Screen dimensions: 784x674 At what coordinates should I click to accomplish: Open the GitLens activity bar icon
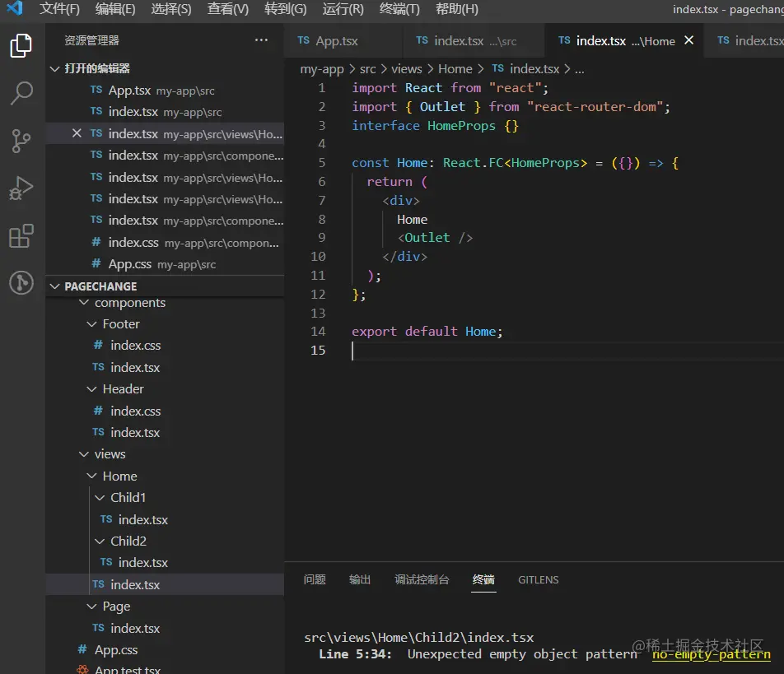tap(21, 283)
